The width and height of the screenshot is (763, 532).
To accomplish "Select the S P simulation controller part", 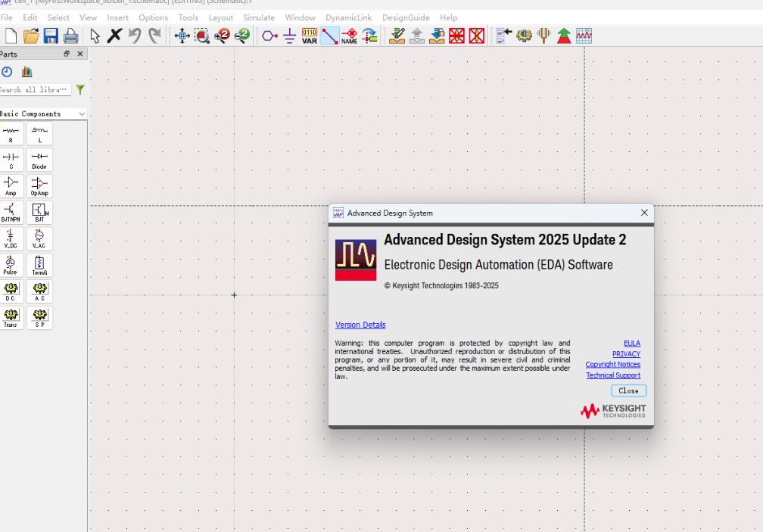I will (x=39, y=319).
